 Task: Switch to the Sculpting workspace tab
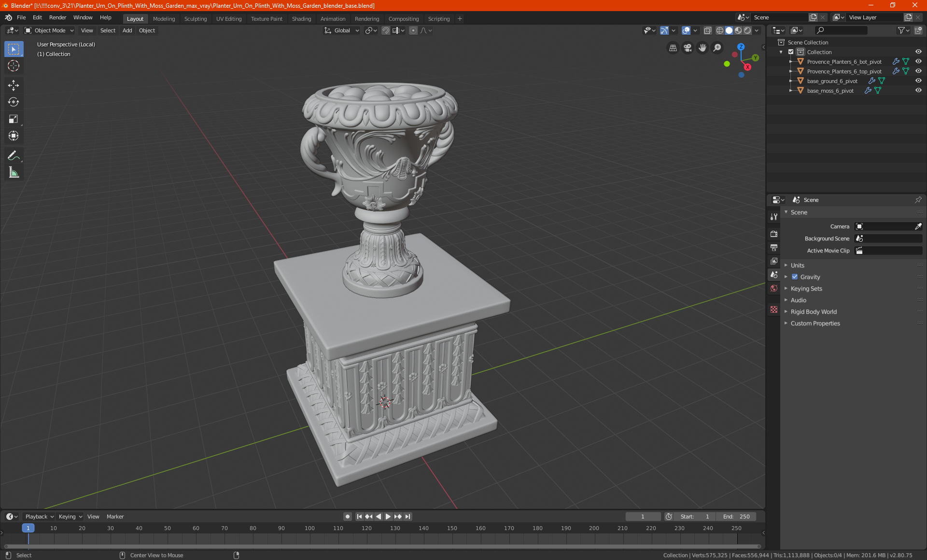coord(195,19)
